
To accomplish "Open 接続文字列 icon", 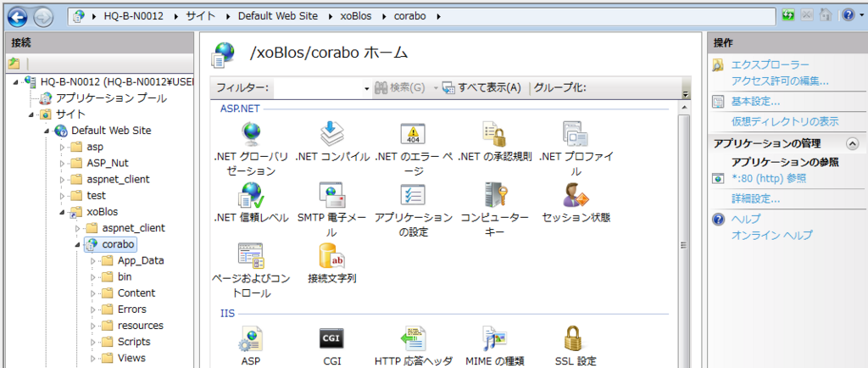I will click(332, 256).
